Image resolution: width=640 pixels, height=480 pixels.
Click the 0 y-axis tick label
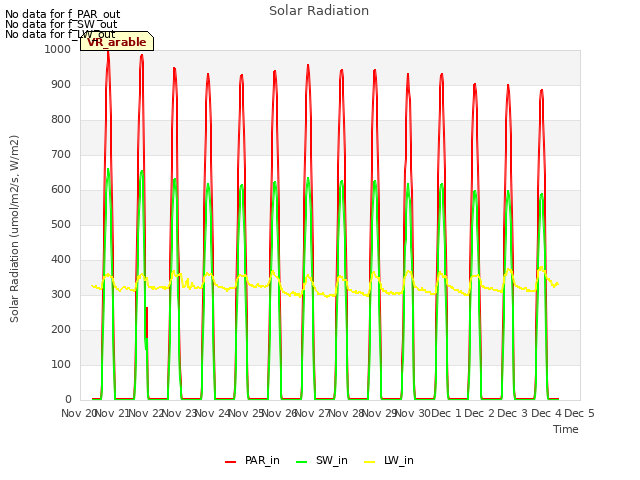tap(68, 399)
